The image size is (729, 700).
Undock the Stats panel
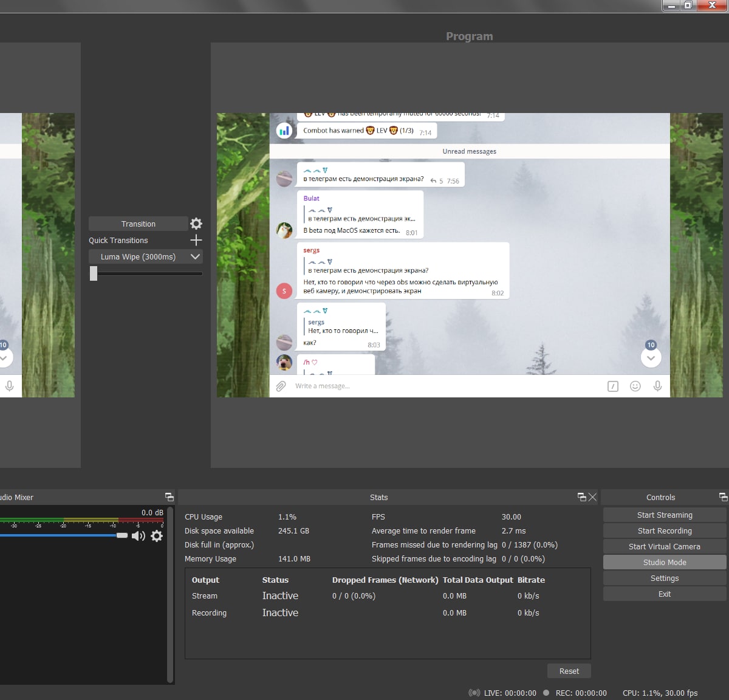[581, 497]
